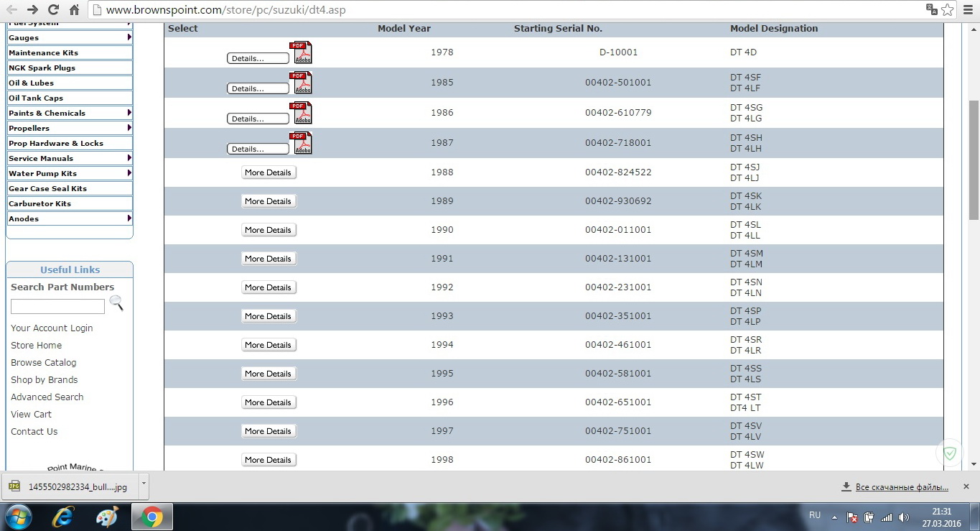
Task: Click Details button for model year 1986
Action: pyautogui.click(x=258, y=119)
